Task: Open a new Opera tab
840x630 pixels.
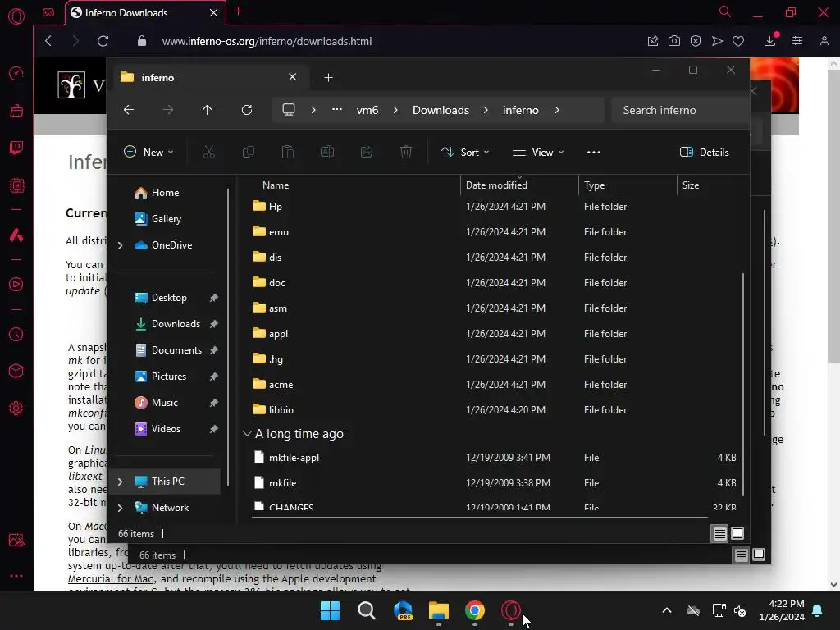Action: 239,11
